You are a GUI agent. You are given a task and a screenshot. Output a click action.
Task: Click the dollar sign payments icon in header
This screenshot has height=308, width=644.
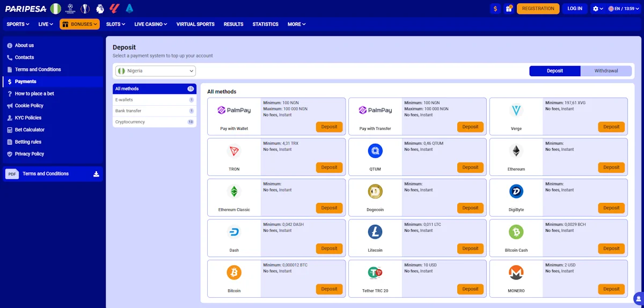[495, 9]
